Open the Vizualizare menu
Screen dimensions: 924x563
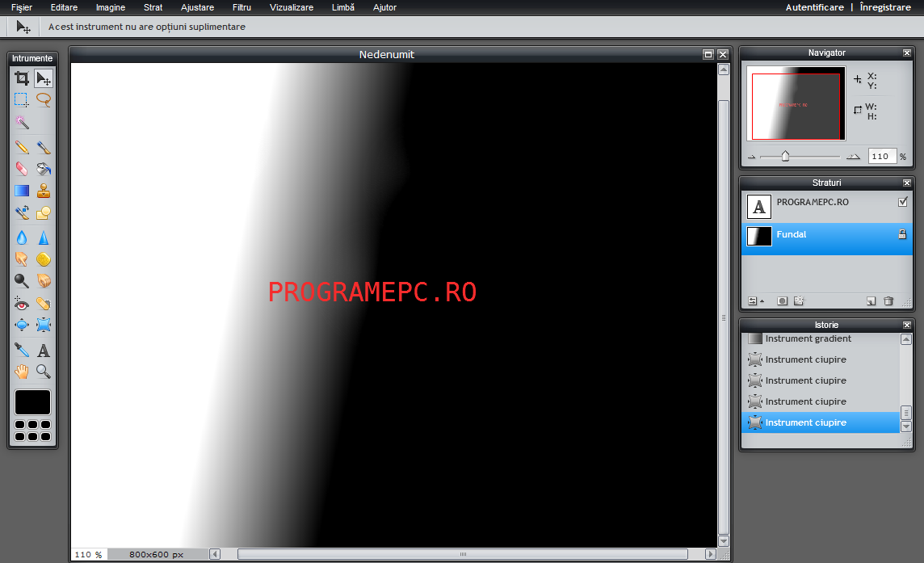[x=292, y=7]
